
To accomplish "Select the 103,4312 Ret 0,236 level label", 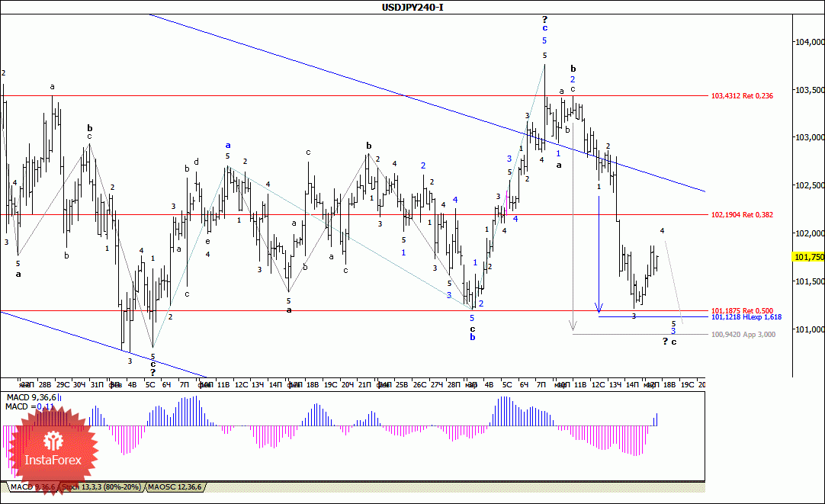I will tap(742, 96).
